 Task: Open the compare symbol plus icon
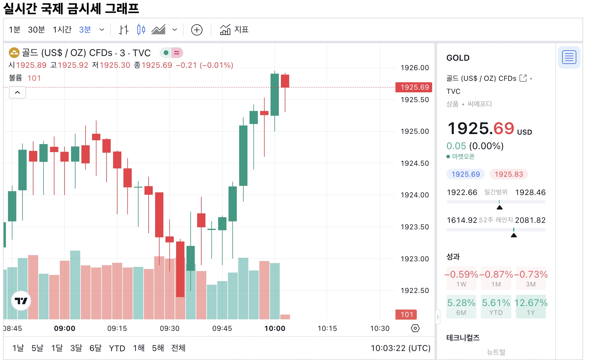197,30
